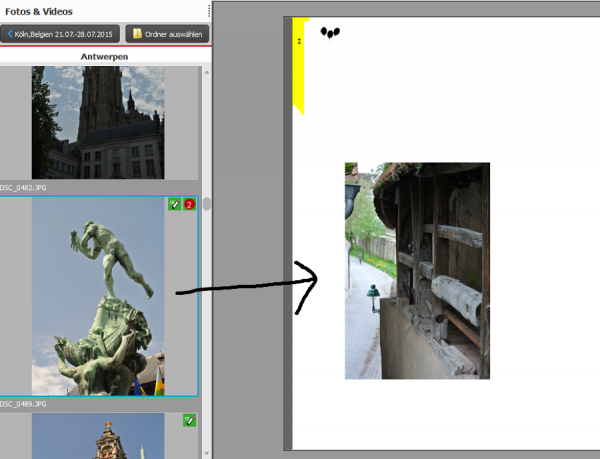Select the wooden wall photo on the page
The height and width of the screenshot is (459, 600).
click(417, 271)
